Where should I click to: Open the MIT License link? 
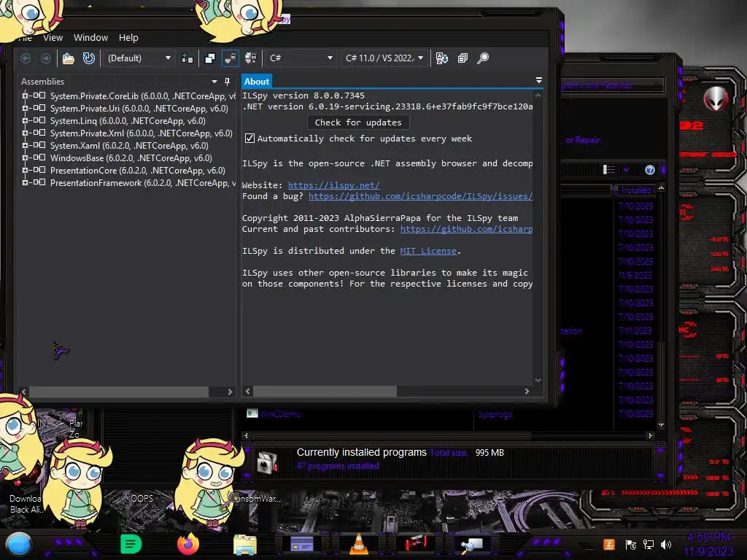(x=427, y=251)
